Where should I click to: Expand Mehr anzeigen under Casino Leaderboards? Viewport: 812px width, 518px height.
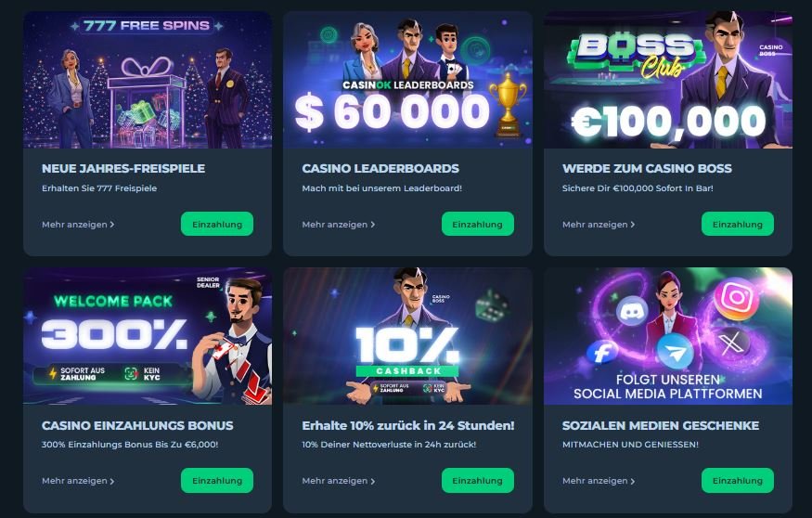click(338, 225)
